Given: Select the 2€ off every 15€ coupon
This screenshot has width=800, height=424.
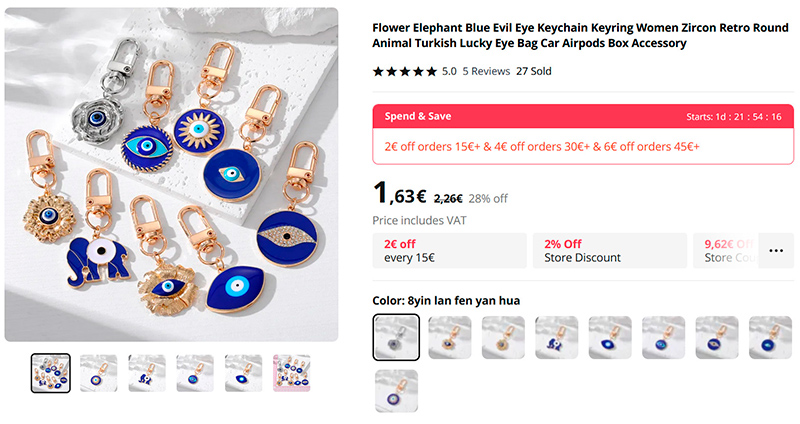Looking at the screenshot, I should tap(449, 251).
